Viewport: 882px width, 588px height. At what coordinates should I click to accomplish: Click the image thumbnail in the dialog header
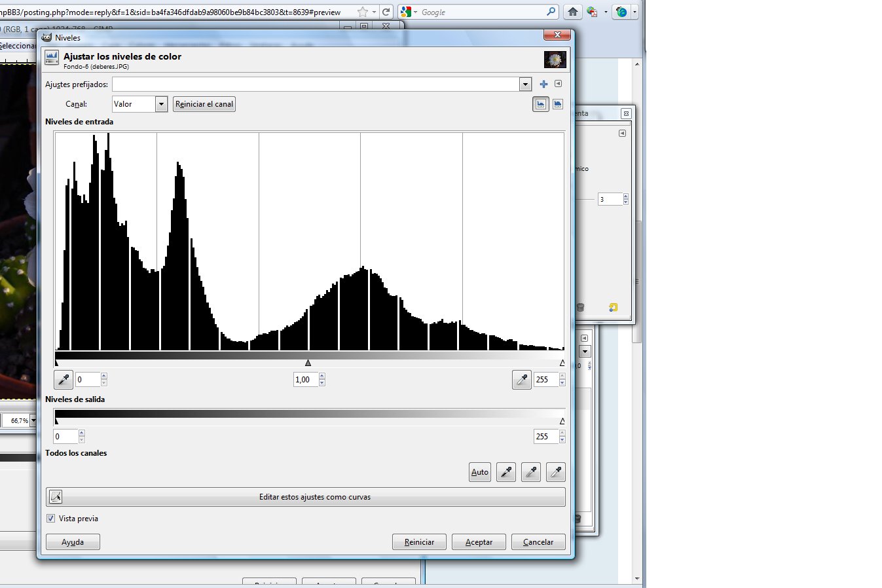(555, 60)
